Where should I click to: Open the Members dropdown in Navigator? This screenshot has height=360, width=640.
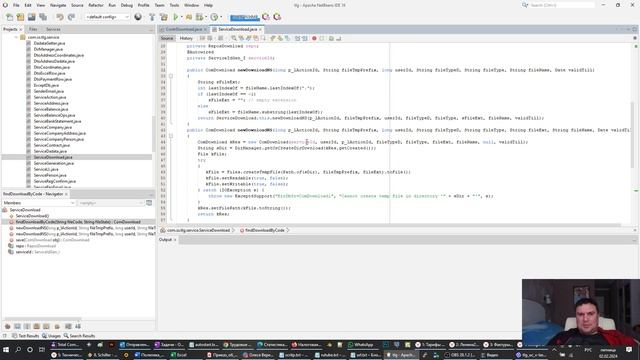pyautogui.click(x=38, y=203)
